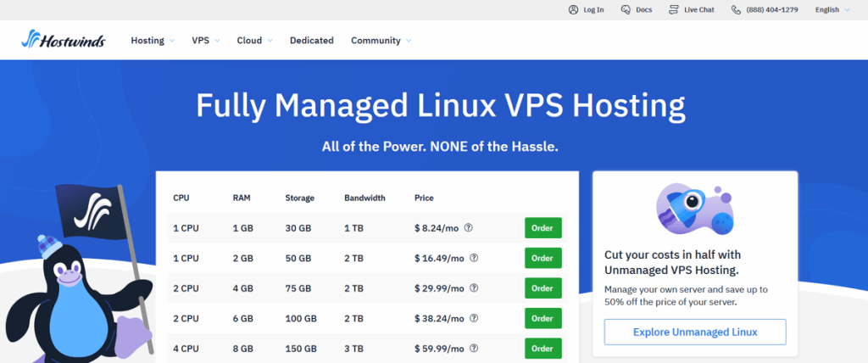Image resolution: width=868 pixels, height=363 pixels.
Task: Expand the Cloud menu chevron
Action: [x=270, y=41]
